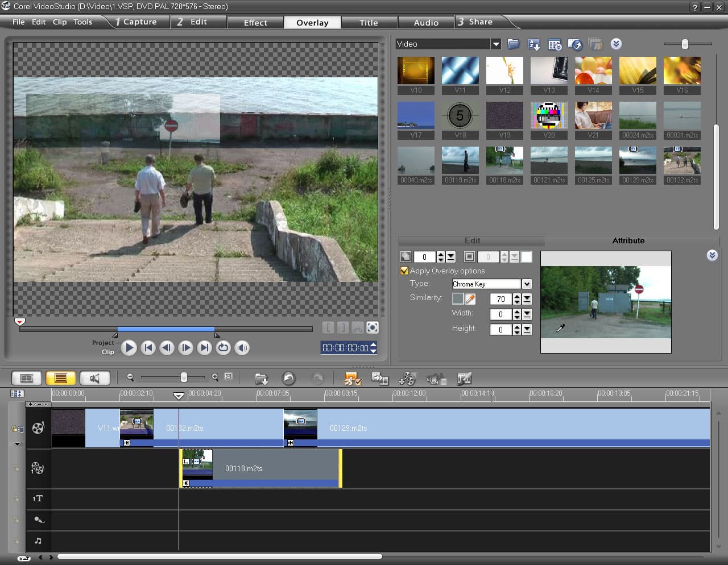This screenshot has width=728, height=565.
Task: Open the Video library category dropdown
Action: (496, 44)
